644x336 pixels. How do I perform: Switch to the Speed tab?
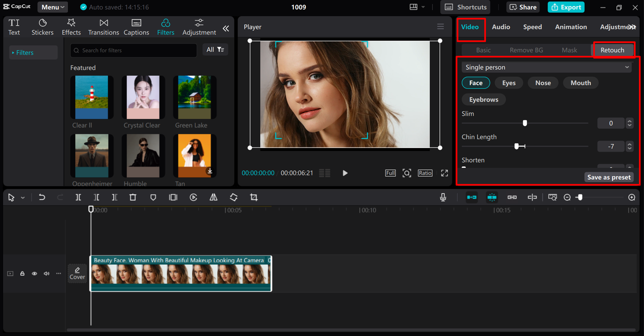tap(532, 27)
